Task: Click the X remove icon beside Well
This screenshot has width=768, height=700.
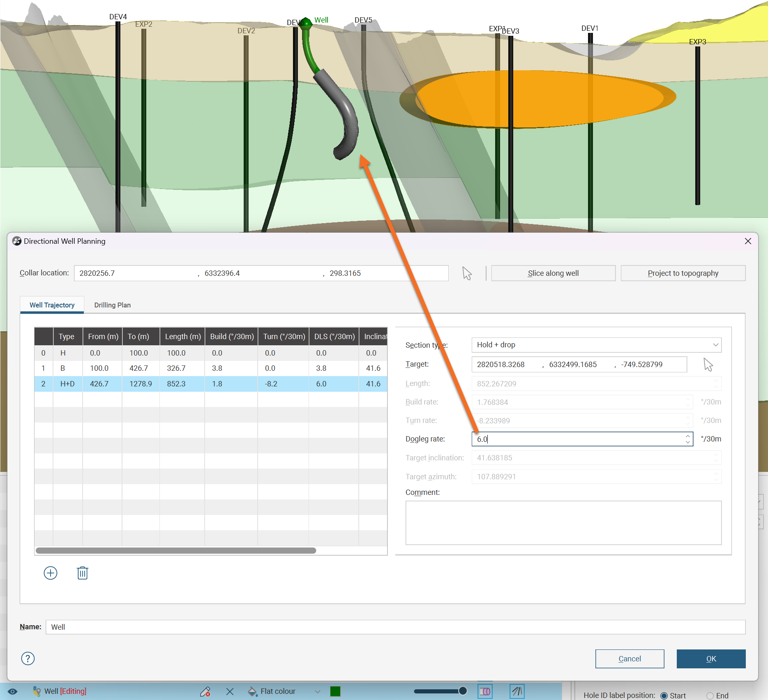Action: click(x=230, y=691)
